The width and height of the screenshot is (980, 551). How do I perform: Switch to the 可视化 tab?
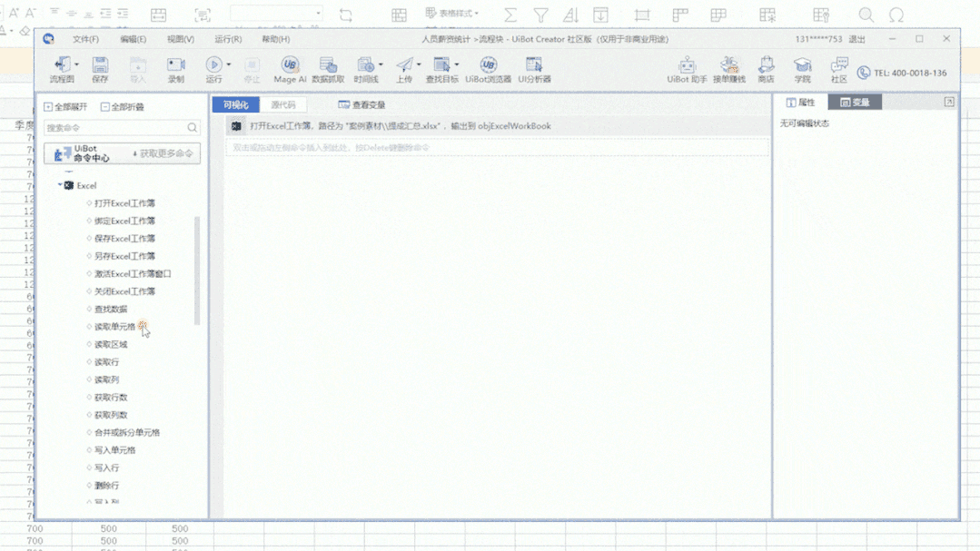click(x=235, y=105)
